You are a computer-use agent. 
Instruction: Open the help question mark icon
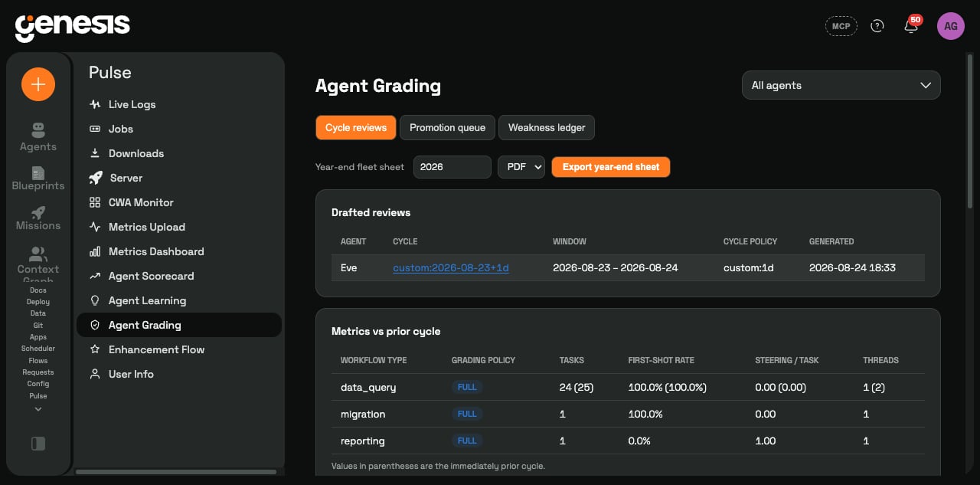click(x=877, y=26)
